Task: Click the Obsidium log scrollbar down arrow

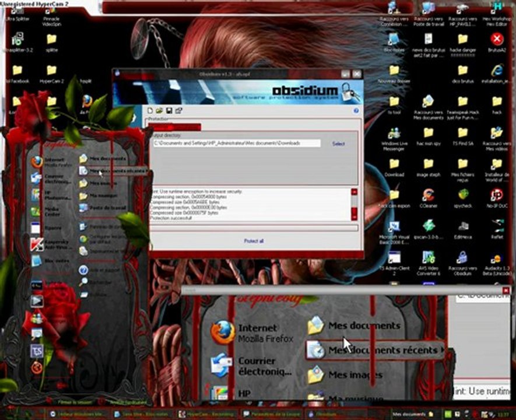Action: 354,217
